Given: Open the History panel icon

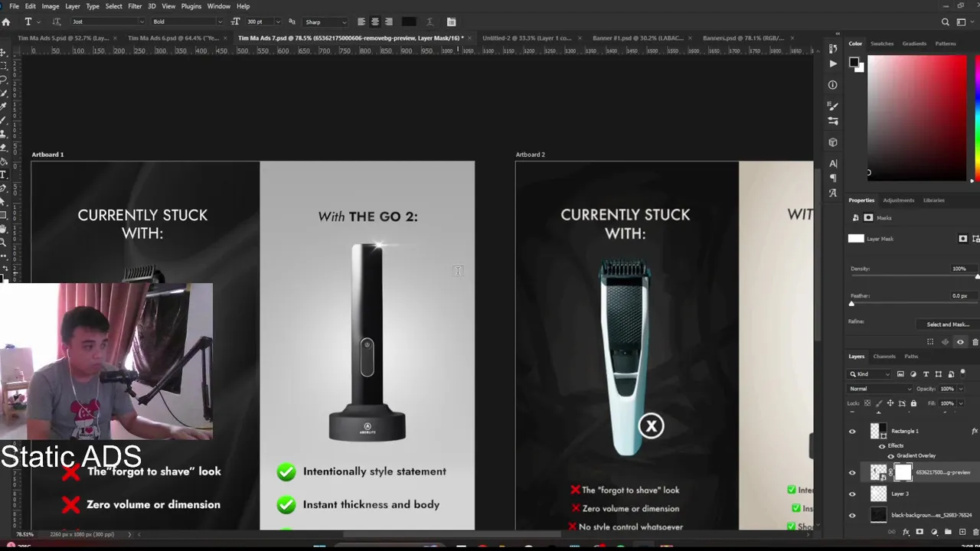Looking at the screenshot, I should [x=833, y=49].
